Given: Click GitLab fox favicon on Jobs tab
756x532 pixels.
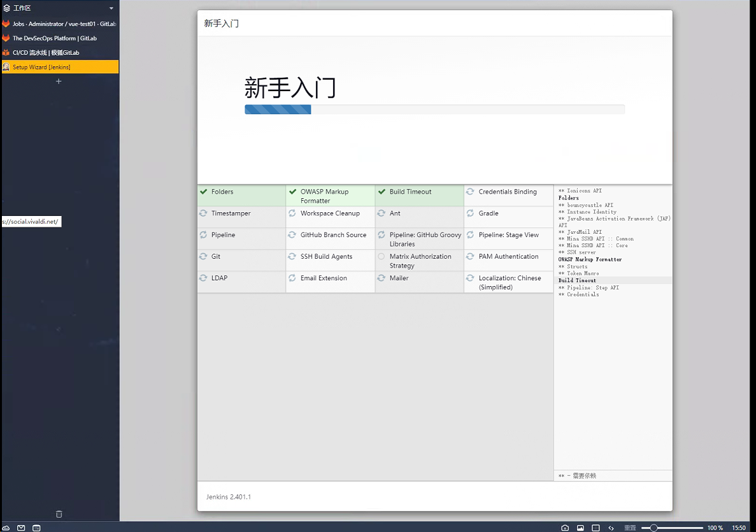Looking at the screenshot, I should click(6, 24).
